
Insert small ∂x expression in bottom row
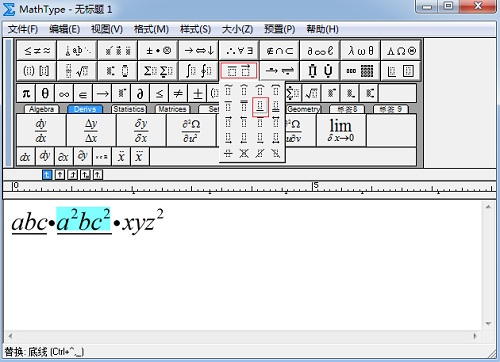point(64,156)
